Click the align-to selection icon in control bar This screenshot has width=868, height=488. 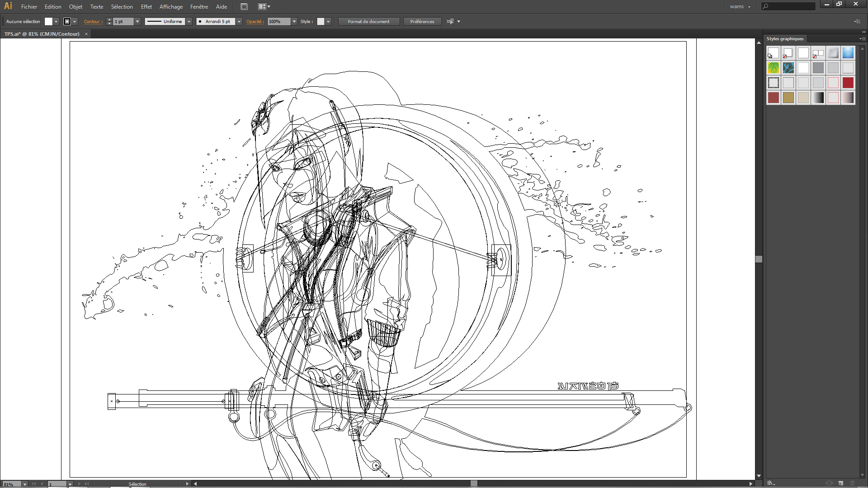(x=450, y=21)
